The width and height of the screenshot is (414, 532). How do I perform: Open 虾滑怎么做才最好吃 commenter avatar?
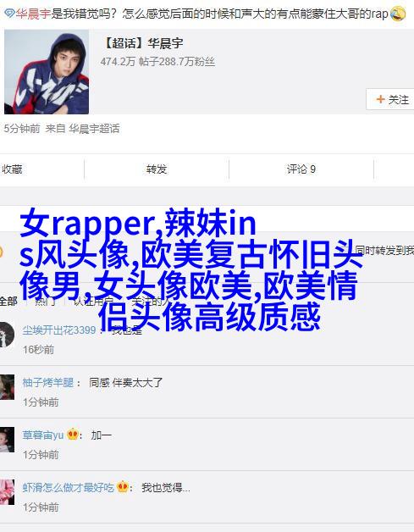coord(7,492)
